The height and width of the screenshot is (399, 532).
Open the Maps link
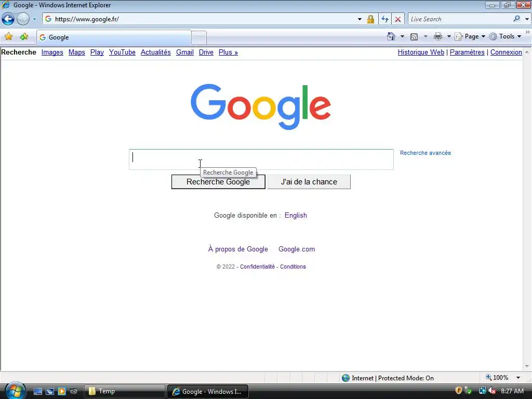[x=77, y=52]
